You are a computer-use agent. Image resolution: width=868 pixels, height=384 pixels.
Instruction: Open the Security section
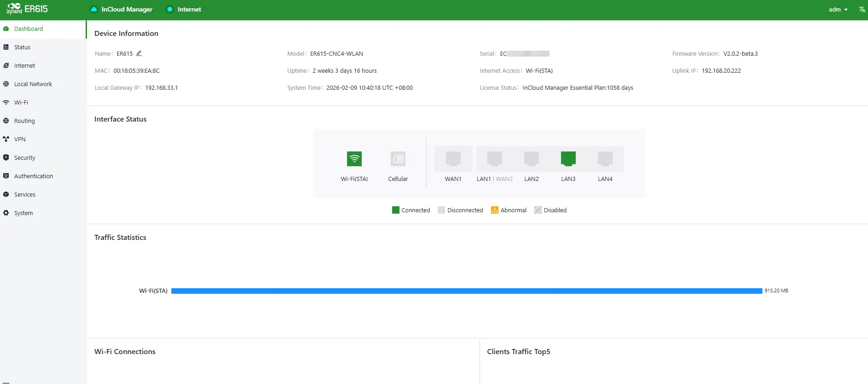click(x=43, y=157)
